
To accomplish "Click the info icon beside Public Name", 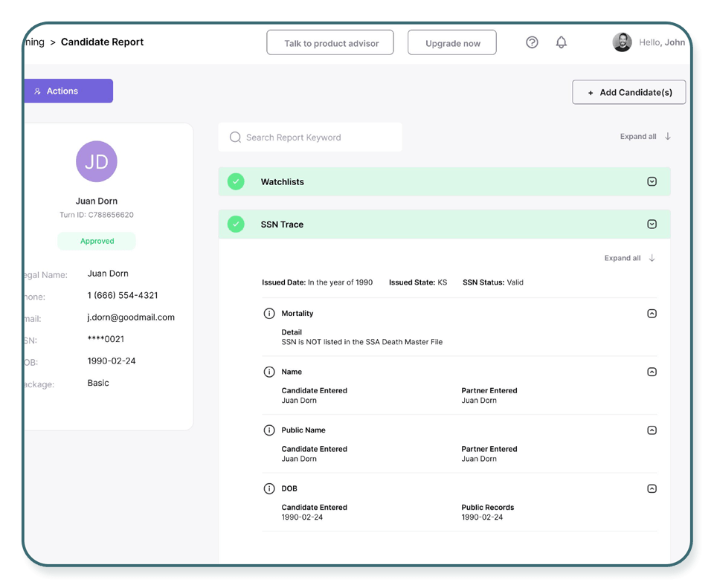I will coord(269,430).
